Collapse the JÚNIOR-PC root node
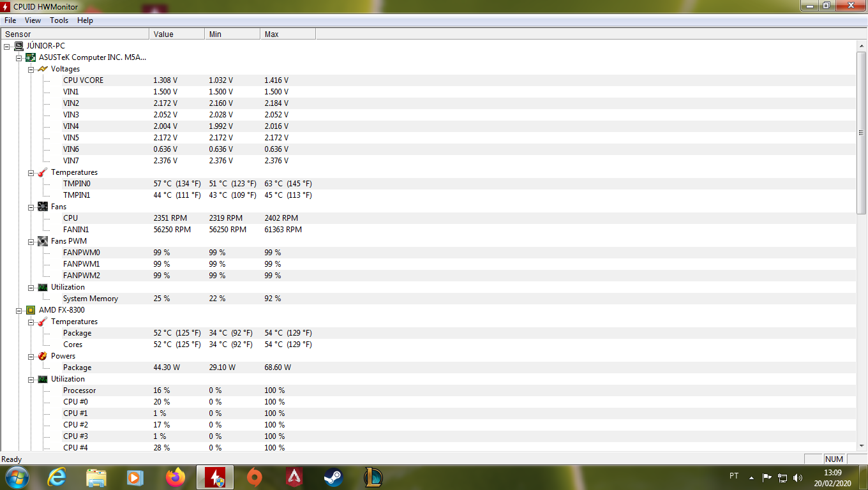Viewport: 868px width, 490px height. 7,46
